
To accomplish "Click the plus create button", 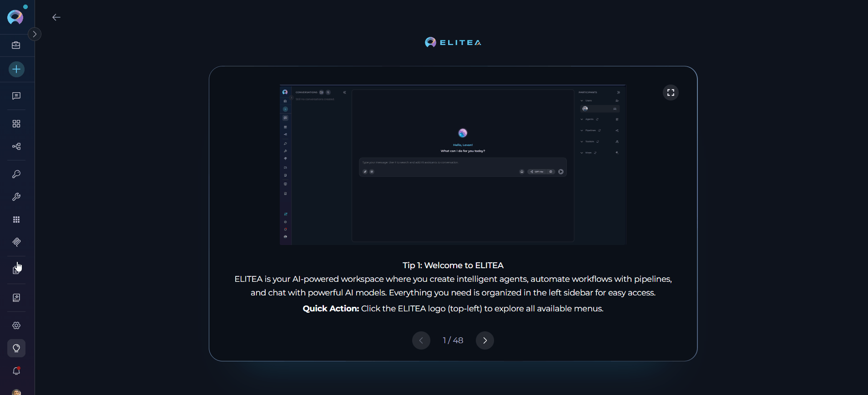I will pos(16,70).
